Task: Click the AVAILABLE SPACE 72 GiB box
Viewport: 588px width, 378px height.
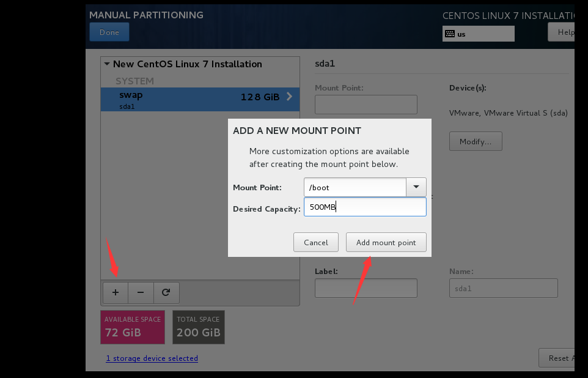Action: (133, 327)
